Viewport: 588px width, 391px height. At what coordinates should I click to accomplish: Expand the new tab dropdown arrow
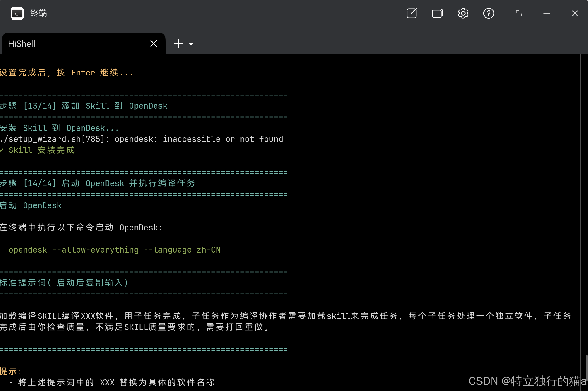point(191,44)
